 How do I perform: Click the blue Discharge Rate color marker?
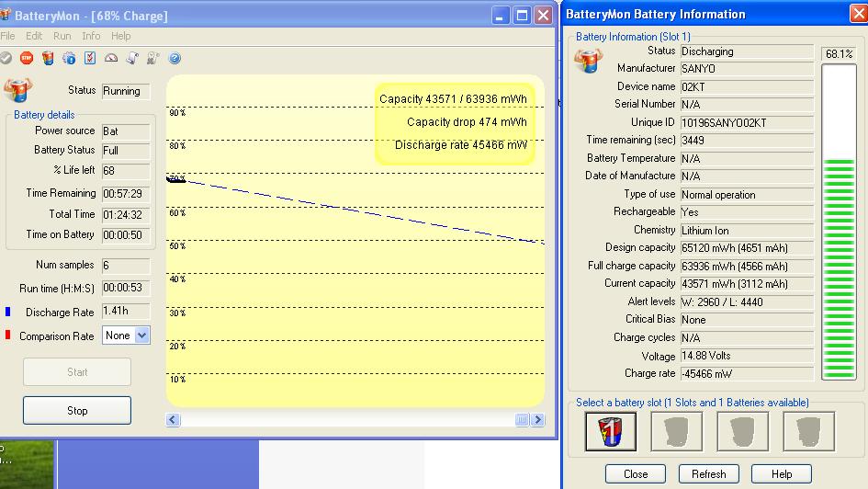[7, 312]
